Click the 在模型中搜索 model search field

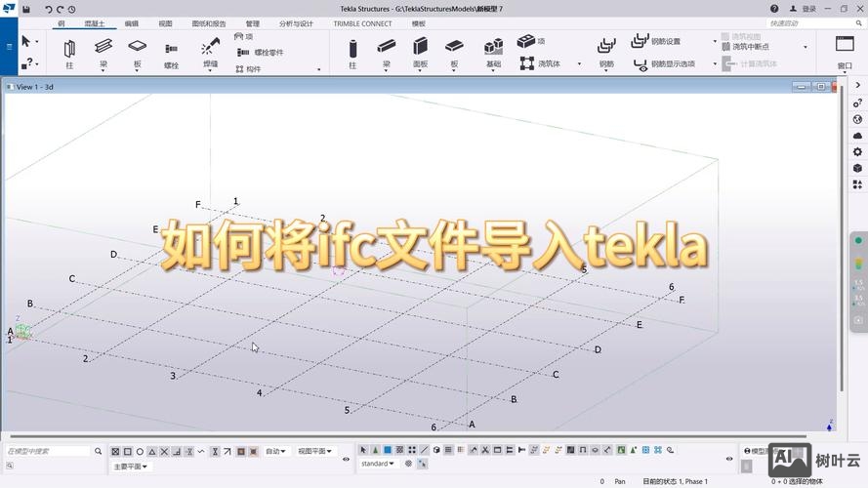tap(48, 451)
